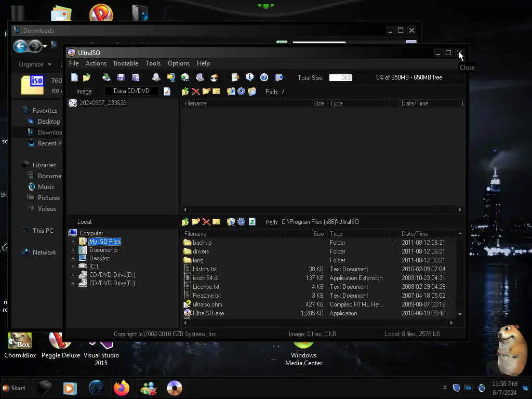
Task: Open Firefox from the taskbar
Action: click(122, 388)
